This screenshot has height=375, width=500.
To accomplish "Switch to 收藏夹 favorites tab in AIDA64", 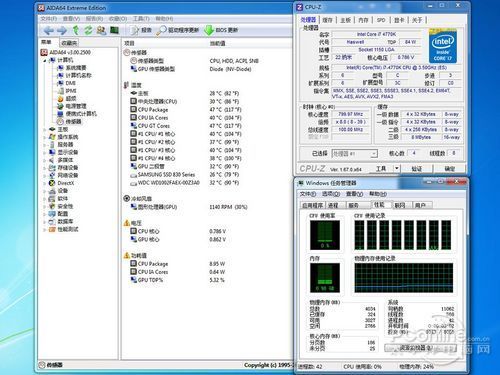I will tap(69, 43).
